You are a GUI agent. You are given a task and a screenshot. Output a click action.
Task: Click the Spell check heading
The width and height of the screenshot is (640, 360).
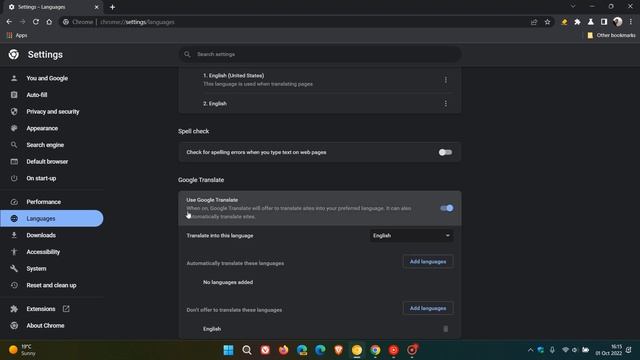pos(193,131)
